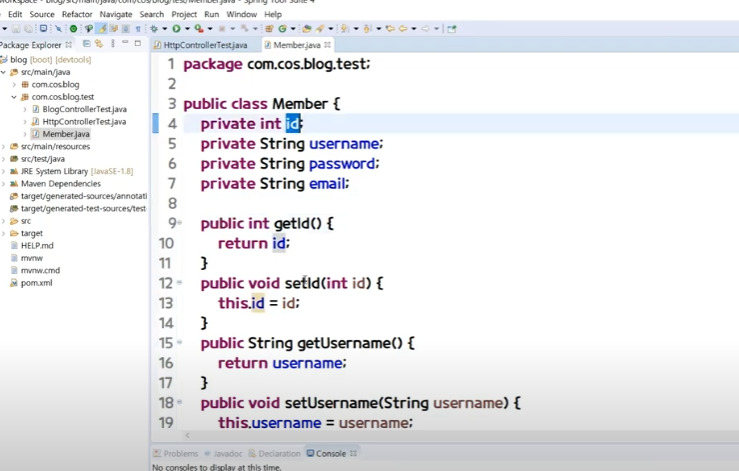Click the Run with red-badge launch icon

pyautogui.click(x=199, y=29)
